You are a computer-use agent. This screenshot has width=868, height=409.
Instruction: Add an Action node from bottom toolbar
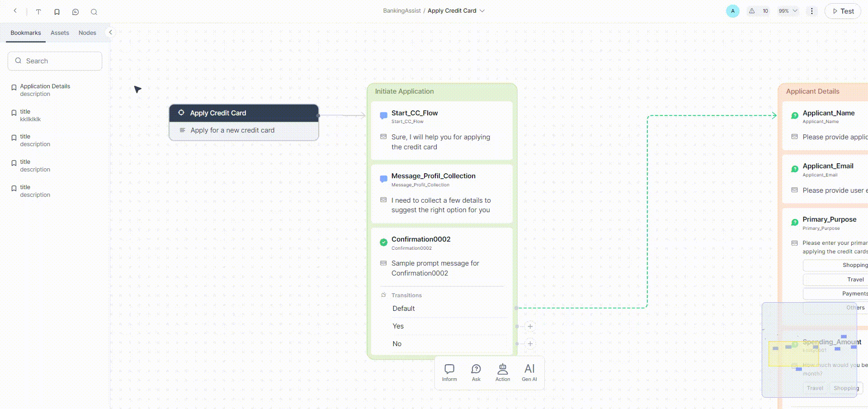tap(503, 373)
